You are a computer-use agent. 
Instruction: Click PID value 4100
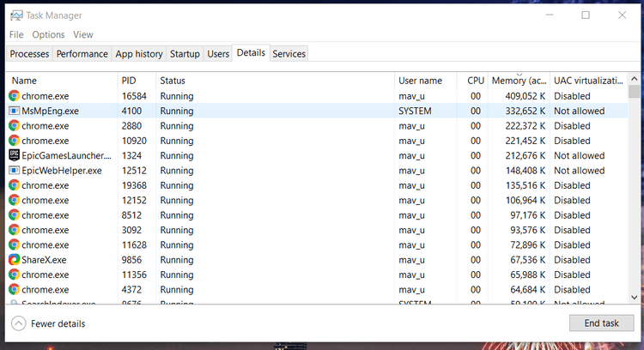[131, 111]
